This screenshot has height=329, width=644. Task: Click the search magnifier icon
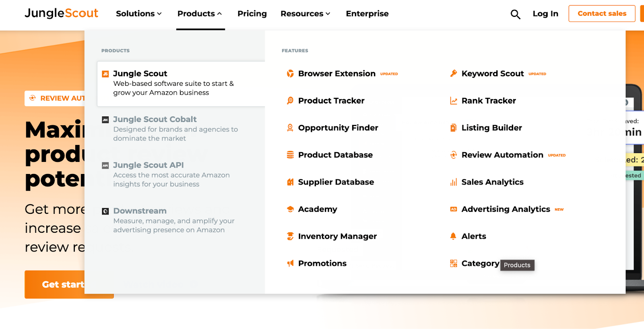pos(515,14)
